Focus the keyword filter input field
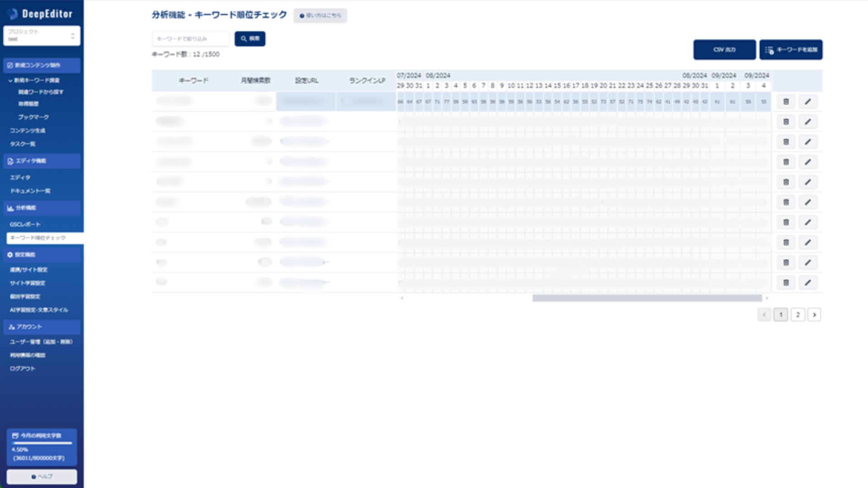The image size is (868, 488). click(191, 39)
